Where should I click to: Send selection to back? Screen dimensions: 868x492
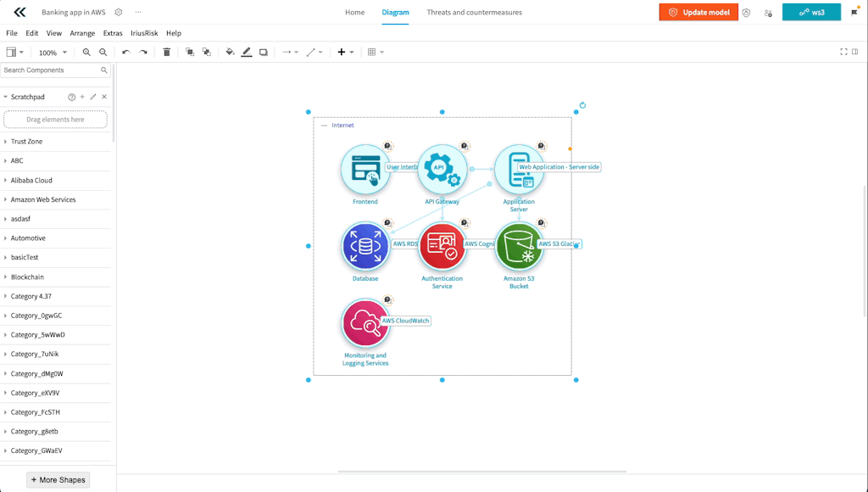click(207, 52)
